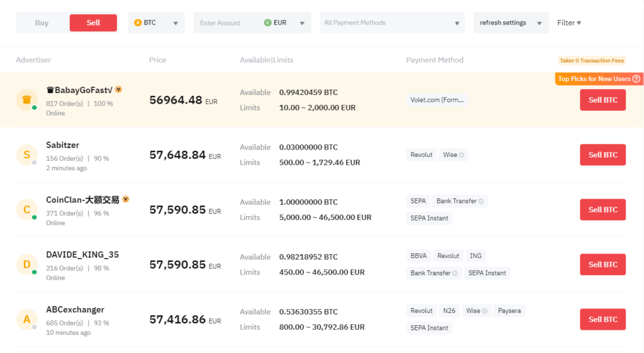Open the EUR currency dropdown
The image size is (644, 353).
pos(284,23)
